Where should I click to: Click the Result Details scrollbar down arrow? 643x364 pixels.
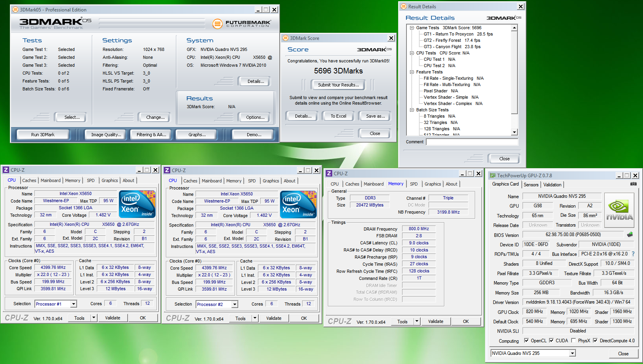[514, 132]
